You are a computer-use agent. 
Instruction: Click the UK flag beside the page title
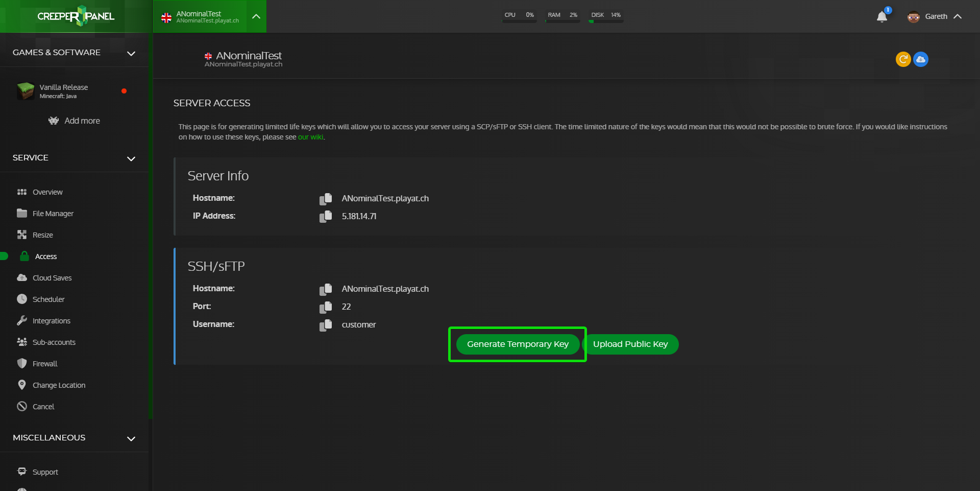point(208,56)
